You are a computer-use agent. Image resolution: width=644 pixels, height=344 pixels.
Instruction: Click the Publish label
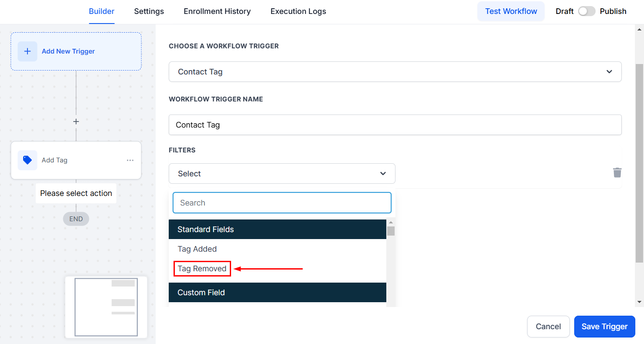(613, 11)
